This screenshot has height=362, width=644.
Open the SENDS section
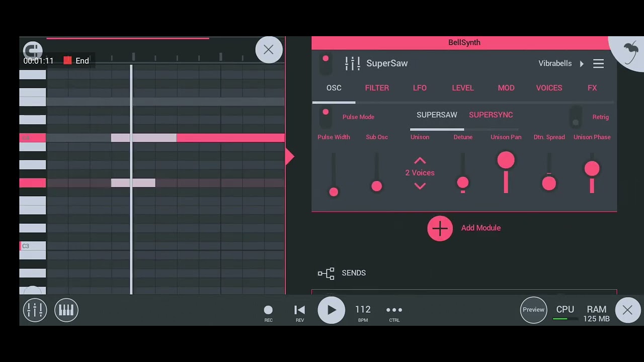[342, 273]
